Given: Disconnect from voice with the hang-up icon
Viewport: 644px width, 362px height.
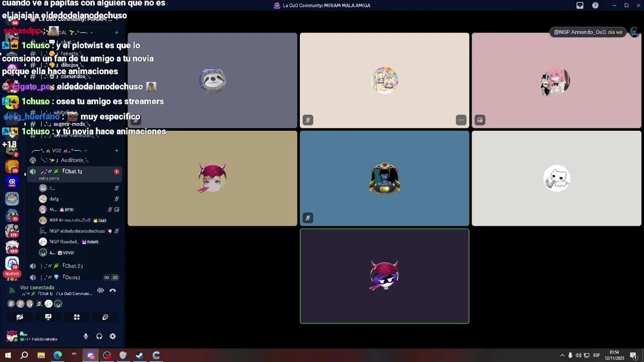Looking at the screenshot, I should tap(113, 290).
